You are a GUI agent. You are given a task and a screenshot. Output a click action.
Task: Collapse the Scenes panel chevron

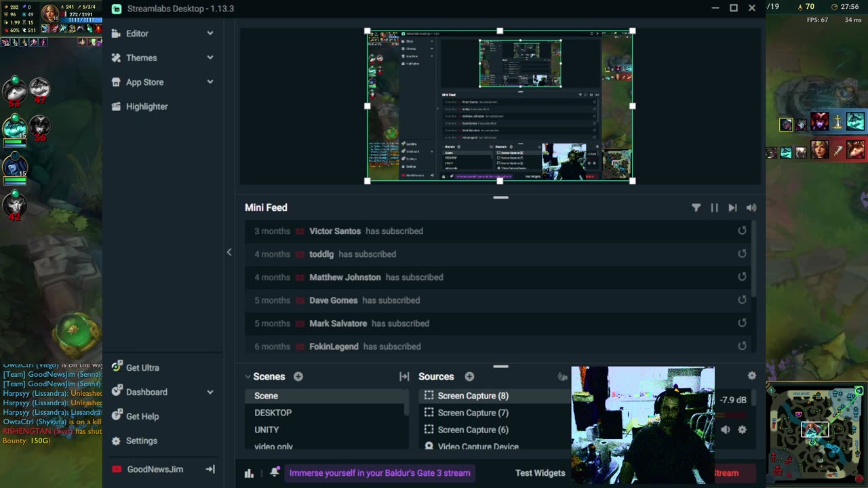pos(248,376)
